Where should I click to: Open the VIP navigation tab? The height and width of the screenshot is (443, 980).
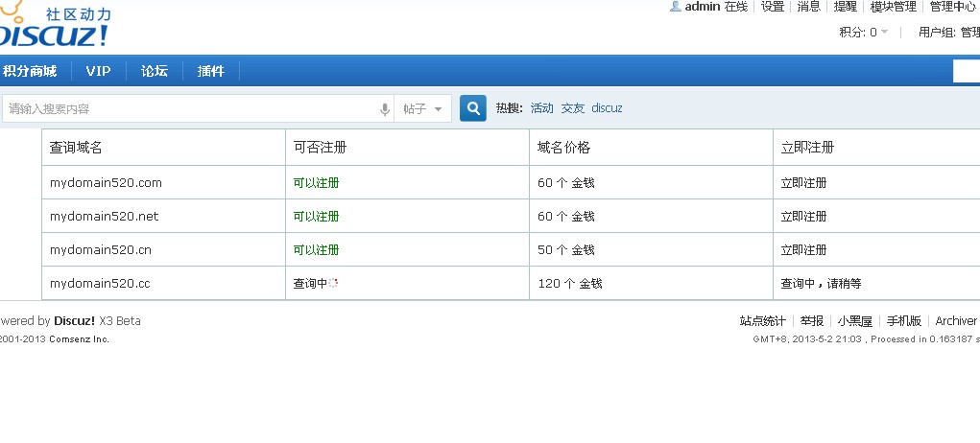99,71
